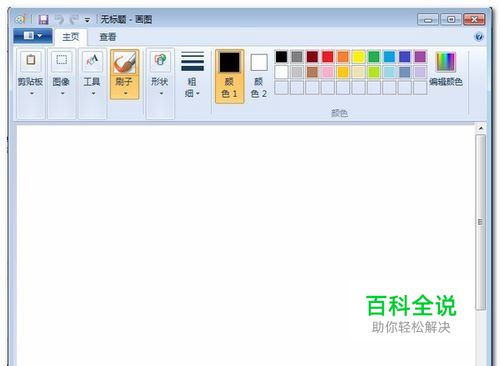
Task: Pick the gold color swatch
Action: 343,72
